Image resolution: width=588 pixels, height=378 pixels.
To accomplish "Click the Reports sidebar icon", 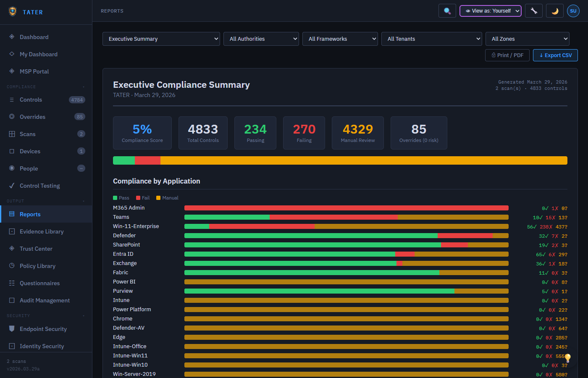I will point(12,214).
